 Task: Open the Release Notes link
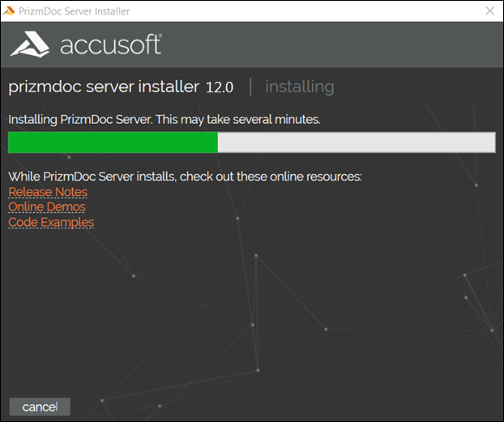pos(48,192)
